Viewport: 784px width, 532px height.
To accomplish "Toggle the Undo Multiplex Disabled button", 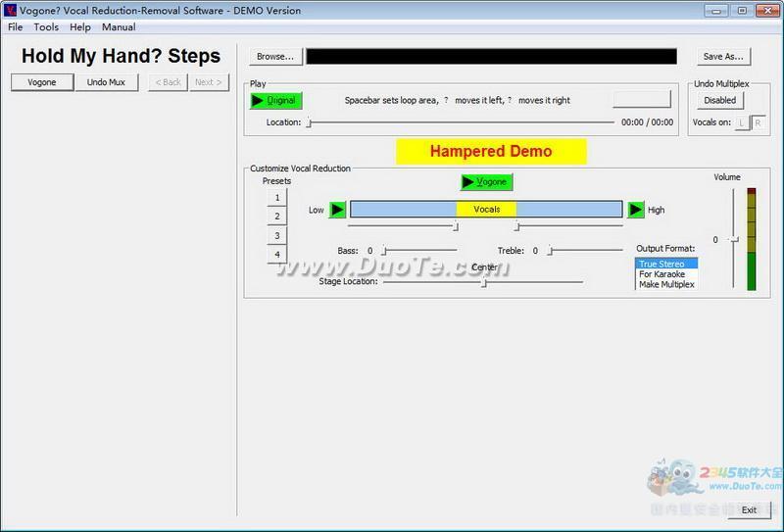I will pos(720,101).
